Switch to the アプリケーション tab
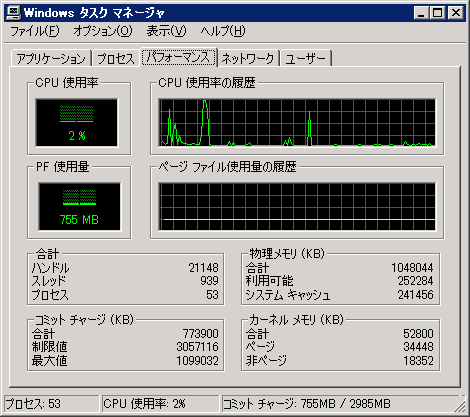 [51, 59]
